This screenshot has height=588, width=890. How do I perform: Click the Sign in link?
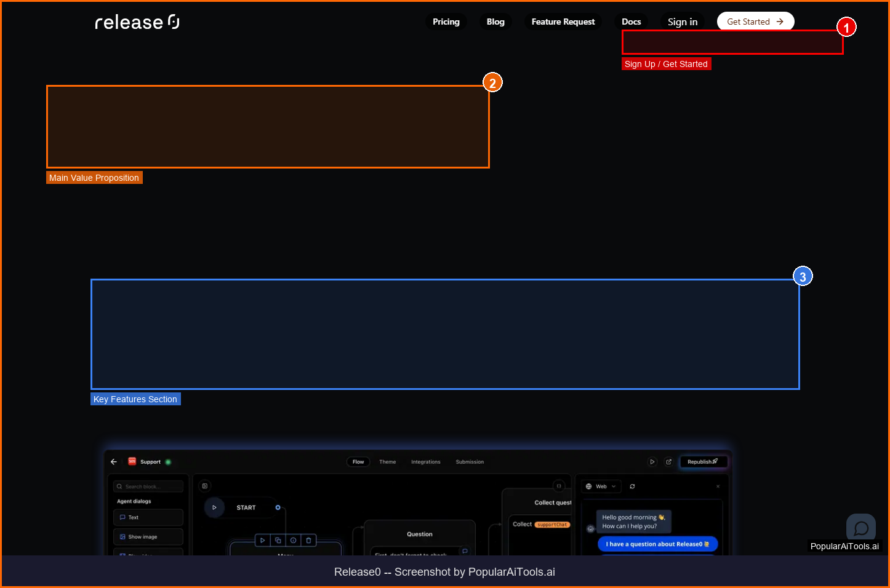pos(682,22)
